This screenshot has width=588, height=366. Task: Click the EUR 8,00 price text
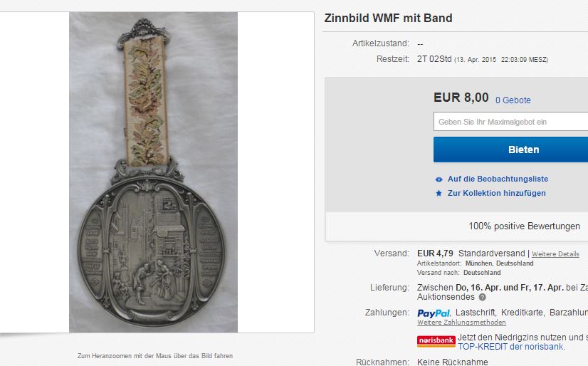click(461, 98)
